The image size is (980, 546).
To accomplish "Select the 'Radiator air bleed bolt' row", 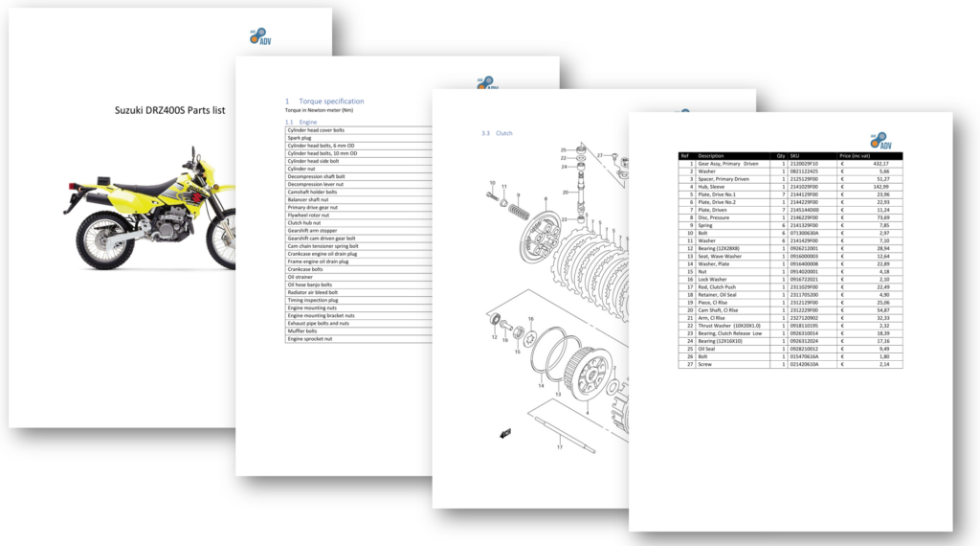I will coord(359,292).
